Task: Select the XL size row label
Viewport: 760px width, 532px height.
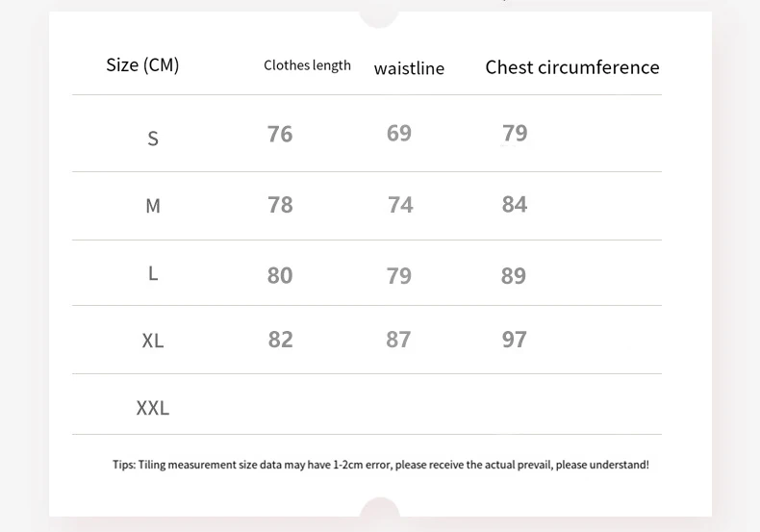Action: coord(153,341)
